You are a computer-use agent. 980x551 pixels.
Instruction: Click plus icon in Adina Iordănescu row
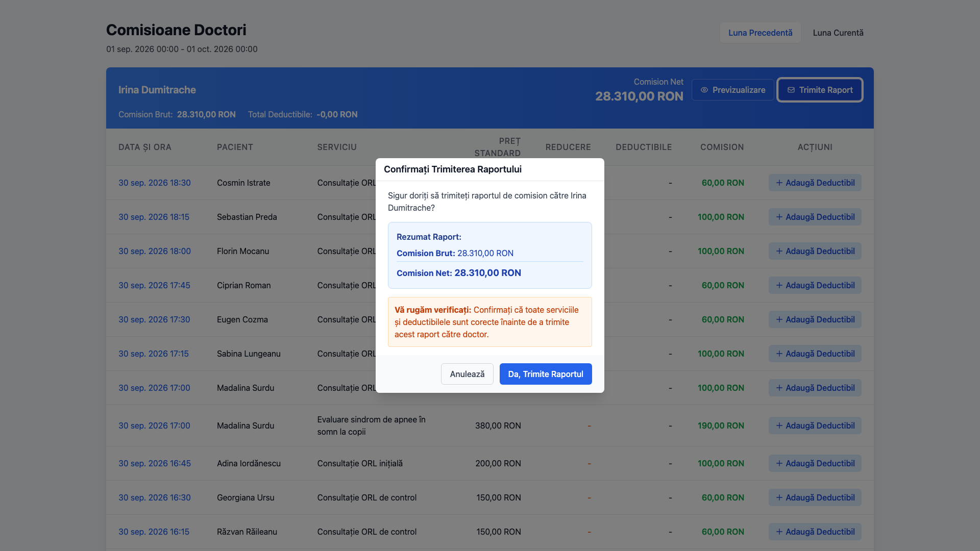click(x=779, y=463)
